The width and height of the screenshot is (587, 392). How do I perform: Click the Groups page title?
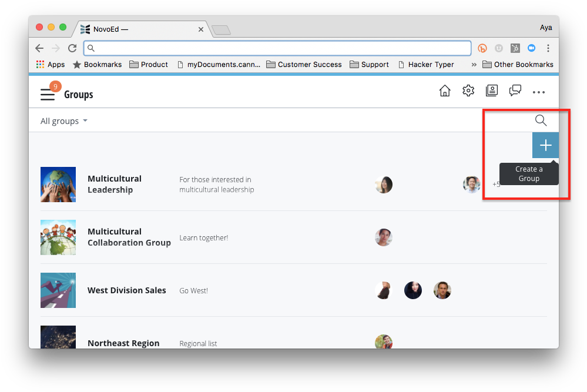point(79,95)
